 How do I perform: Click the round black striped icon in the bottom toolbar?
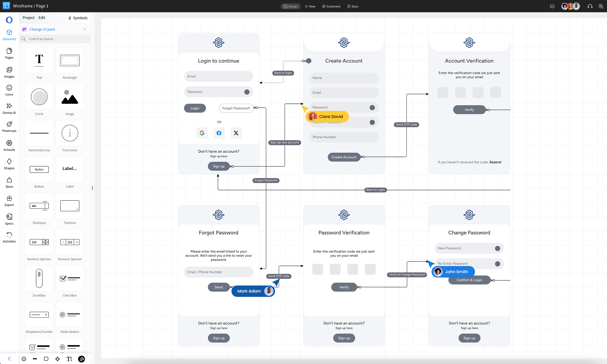(82, 359)
